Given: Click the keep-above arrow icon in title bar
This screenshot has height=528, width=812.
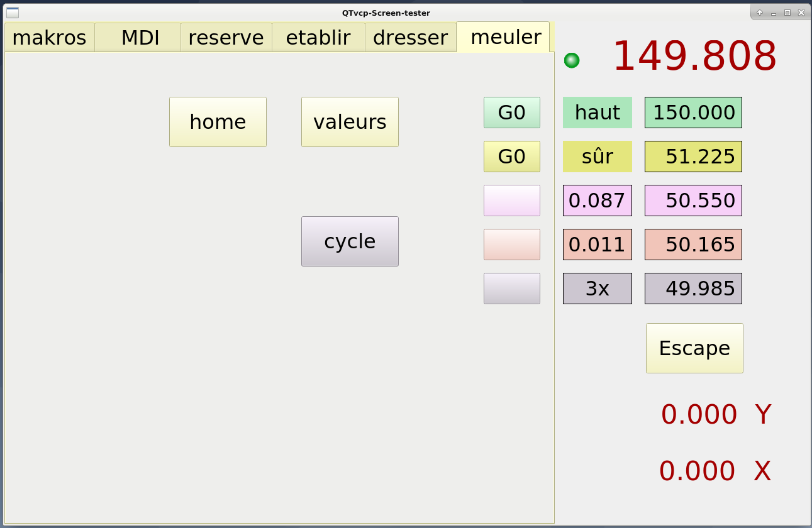Looking at the screenshot, I should tap(760, 13).
